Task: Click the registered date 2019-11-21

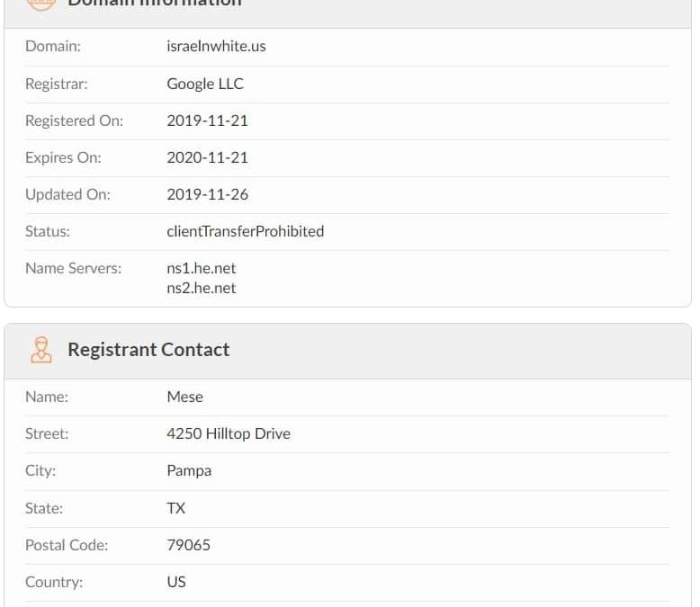Action: (207, 121)
